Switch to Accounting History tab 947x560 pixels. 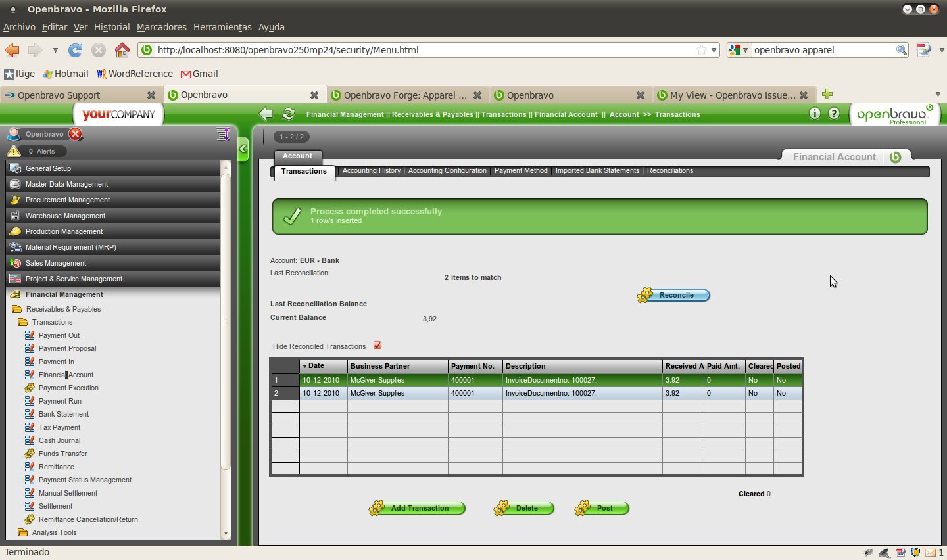[371, 171]
